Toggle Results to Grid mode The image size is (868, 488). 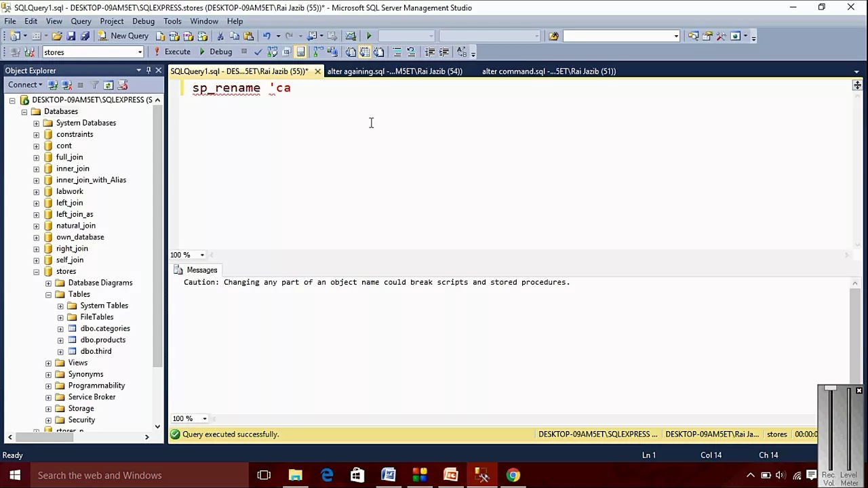tap(365, 52)
